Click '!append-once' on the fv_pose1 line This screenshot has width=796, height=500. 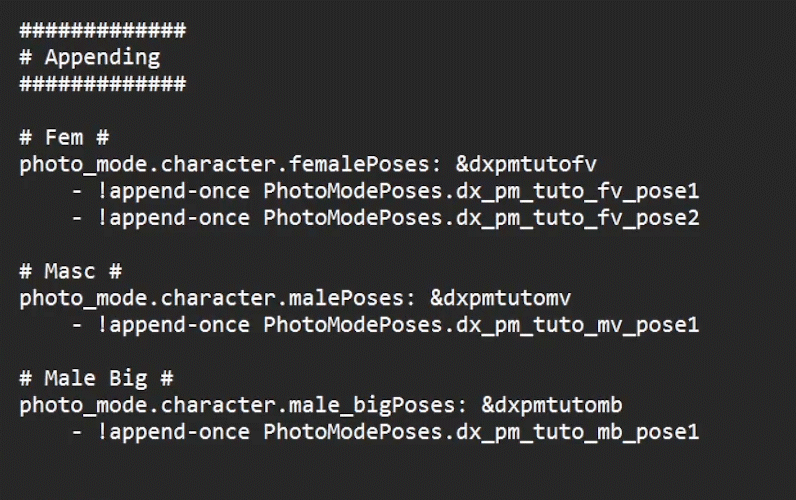[x=175, y=191]
